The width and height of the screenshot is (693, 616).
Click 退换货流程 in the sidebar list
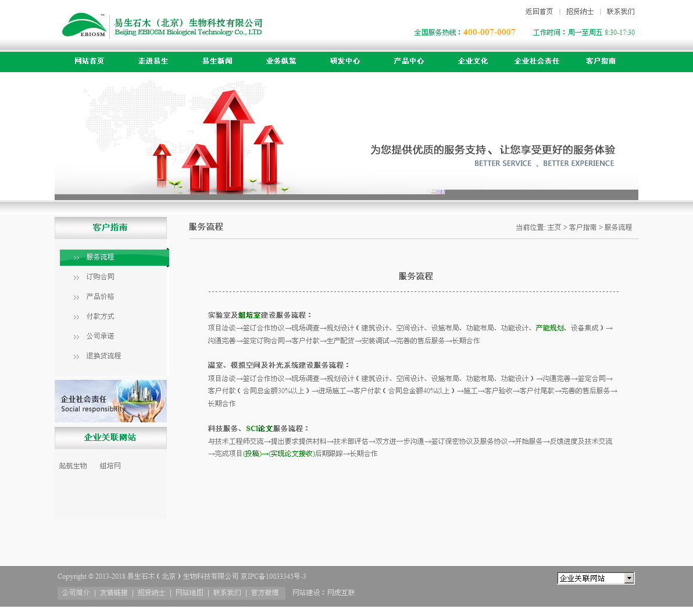click(103, 356)
